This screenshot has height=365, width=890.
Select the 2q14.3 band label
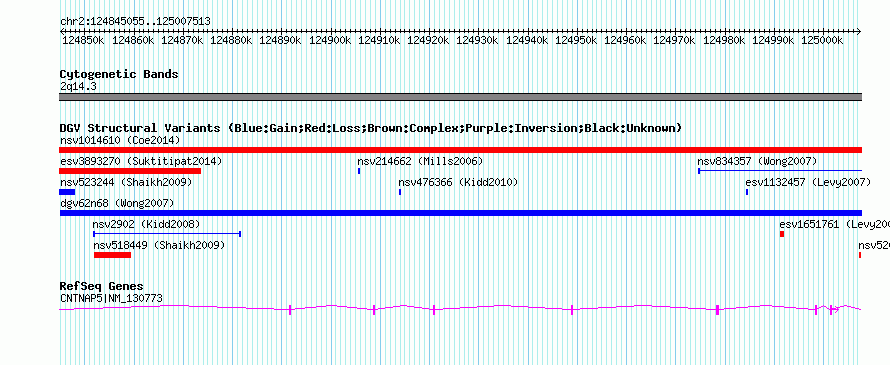coord(78,86)
